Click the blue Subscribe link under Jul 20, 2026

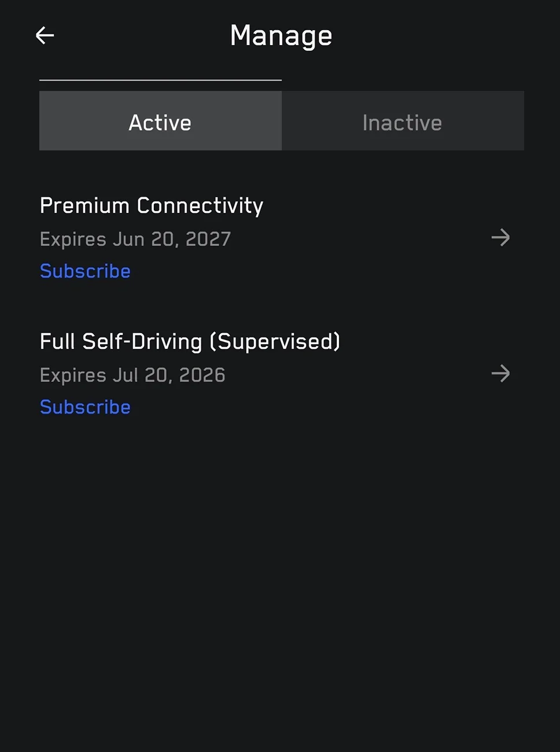(x=85, y=407)
